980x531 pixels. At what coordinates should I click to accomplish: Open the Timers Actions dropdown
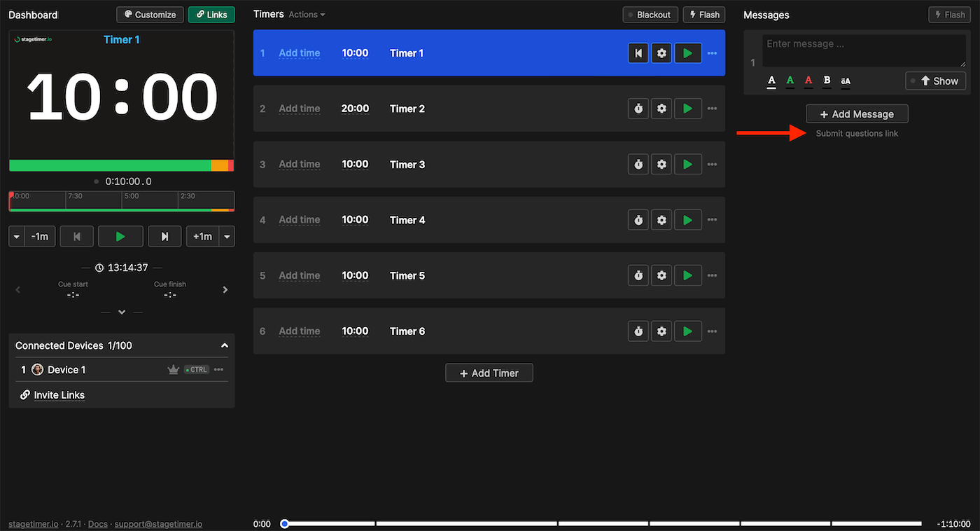307,15
